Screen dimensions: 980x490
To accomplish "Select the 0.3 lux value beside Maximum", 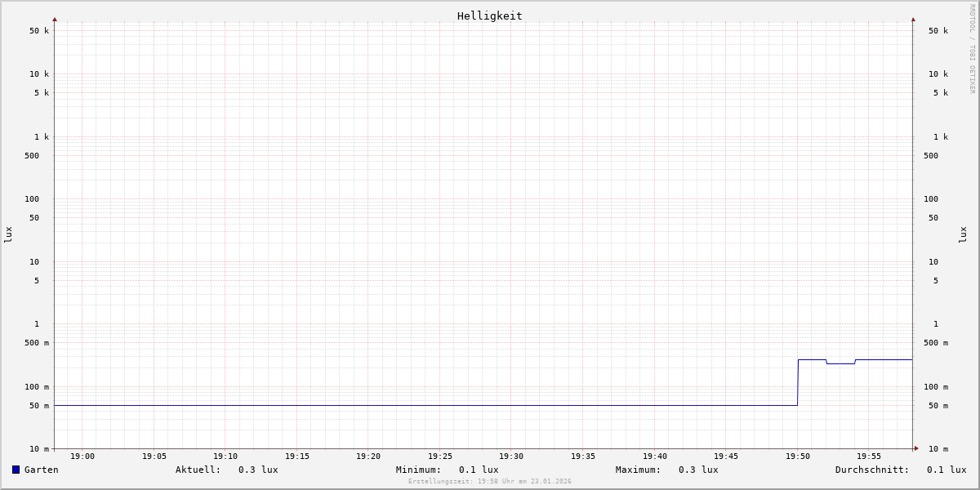I will click(698, 470).
